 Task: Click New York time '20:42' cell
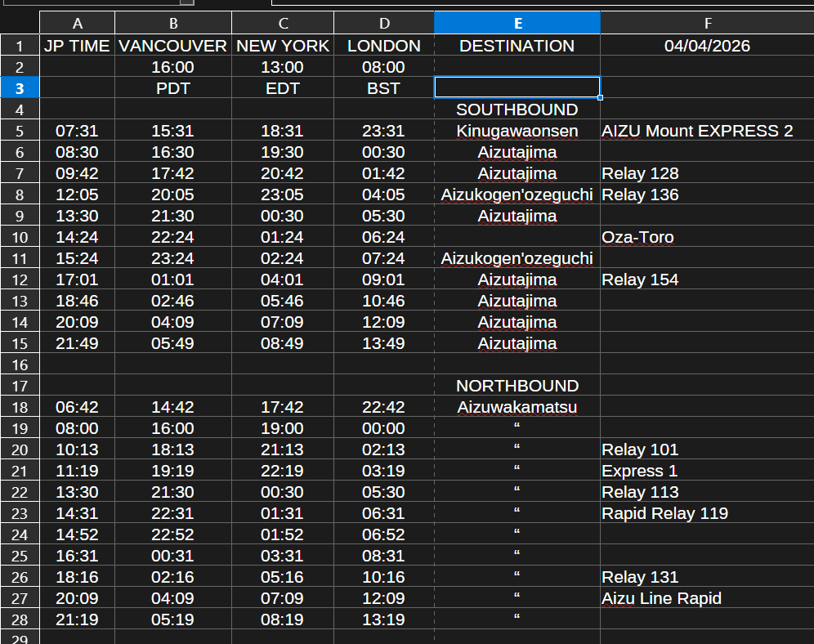pos(283,173)
